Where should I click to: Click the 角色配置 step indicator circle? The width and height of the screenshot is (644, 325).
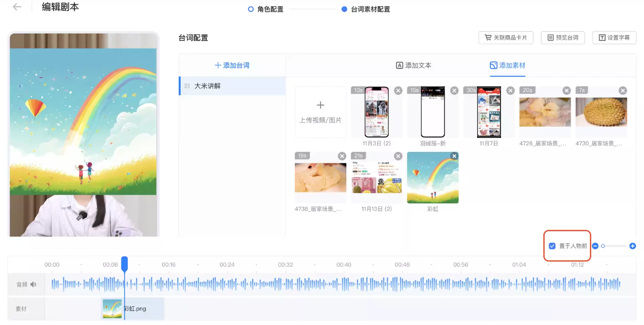(250, 9)
